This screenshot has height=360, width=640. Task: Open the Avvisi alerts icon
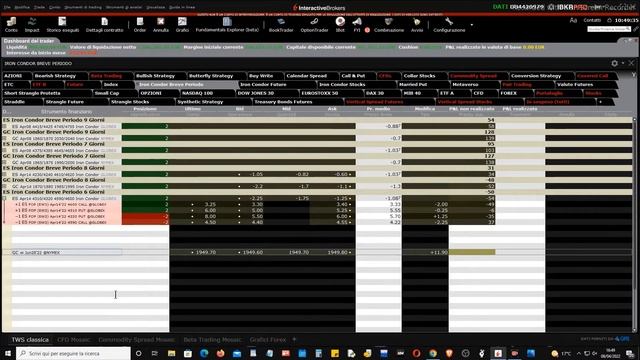[x=417, y=24]
